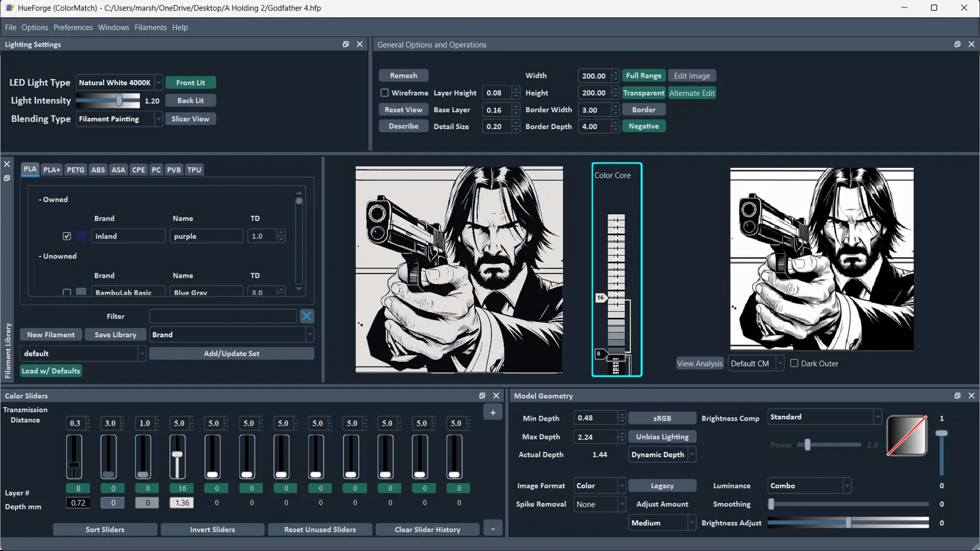Close the General Options and Operations panel
The height and width of the screenshot is (551, 980).
[971, 44]
